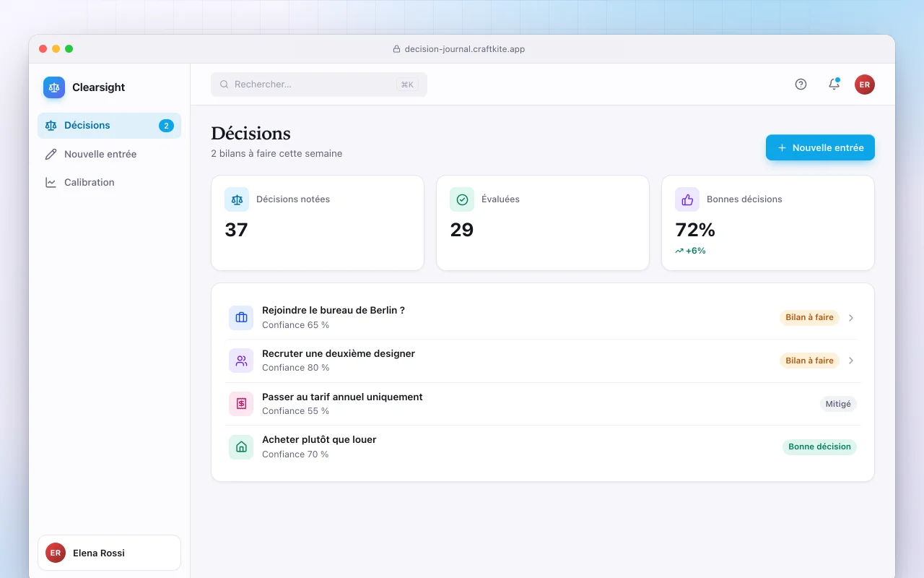Go to Nouvelle entrée in sidebar
The height and width of the screenshot is (578, 924).
109,154
